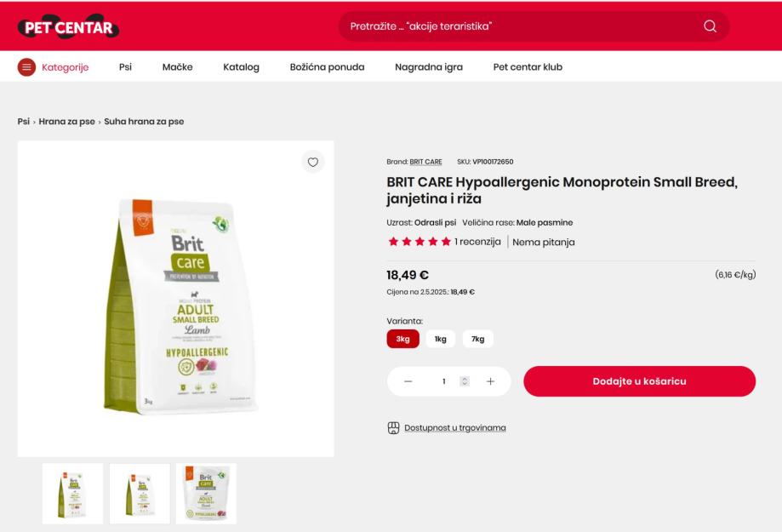Open the Mačke navigation menu
The image size is (782, 532).
(x=178, y=67)
